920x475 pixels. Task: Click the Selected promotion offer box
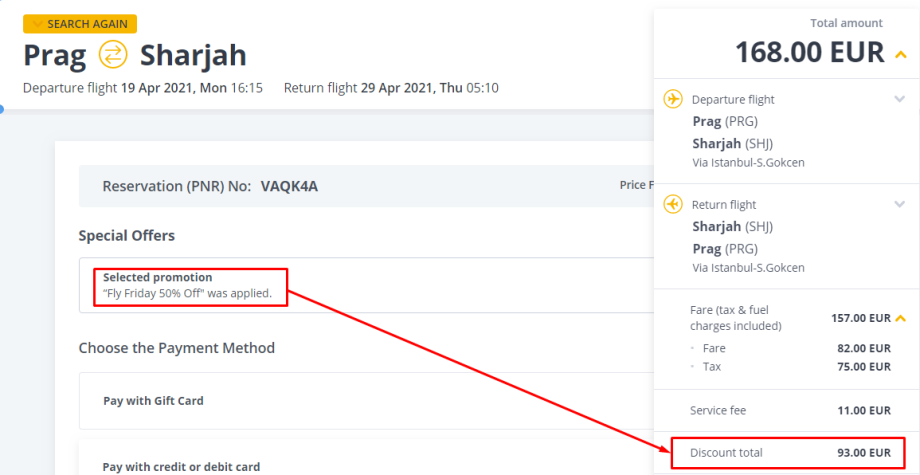pyautogui.click(x=190, y=285)
